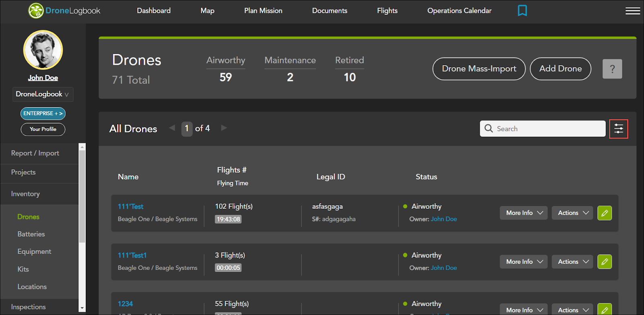Open the Documents menu item
644x315 pixels.
tap(330, 10)
